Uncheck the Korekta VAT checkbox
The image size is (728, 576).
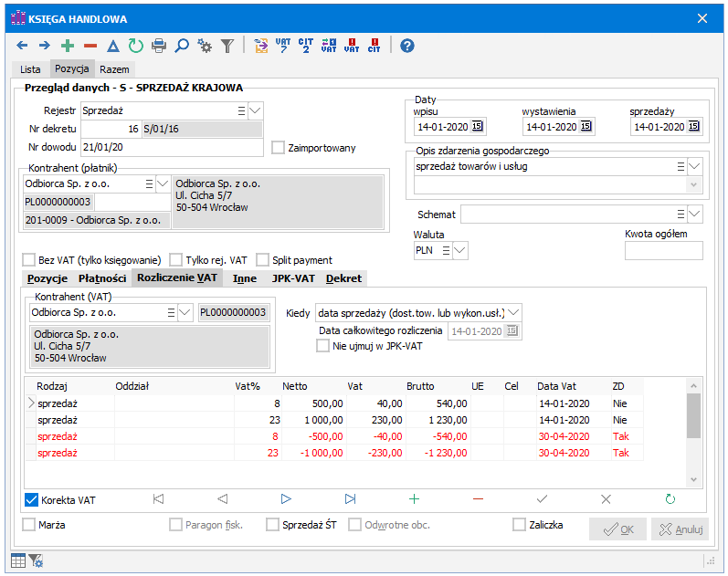pyautogui.click(x=31, y=500)
